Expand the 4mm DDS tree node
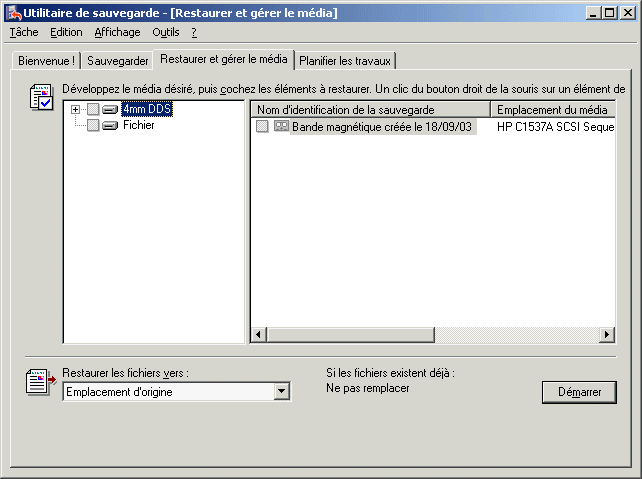The height and width of the screenshot is (479, 642). pos(76,109)
